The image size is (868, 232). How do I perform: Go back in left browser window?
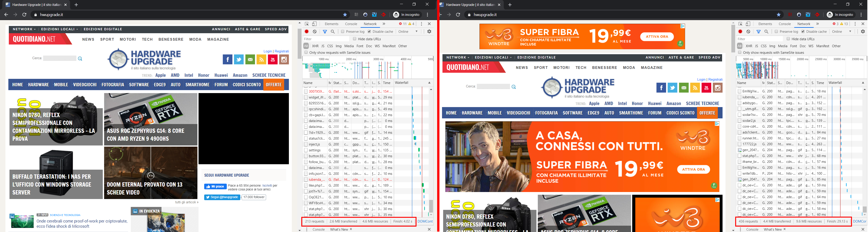click(x=6, y=14)
